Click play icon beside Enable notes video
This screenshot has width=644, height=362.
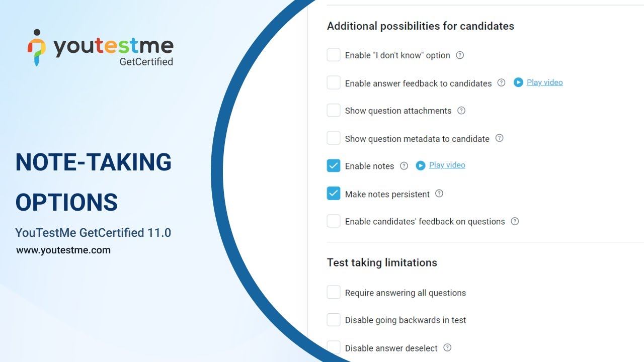(x=421, y=165)
